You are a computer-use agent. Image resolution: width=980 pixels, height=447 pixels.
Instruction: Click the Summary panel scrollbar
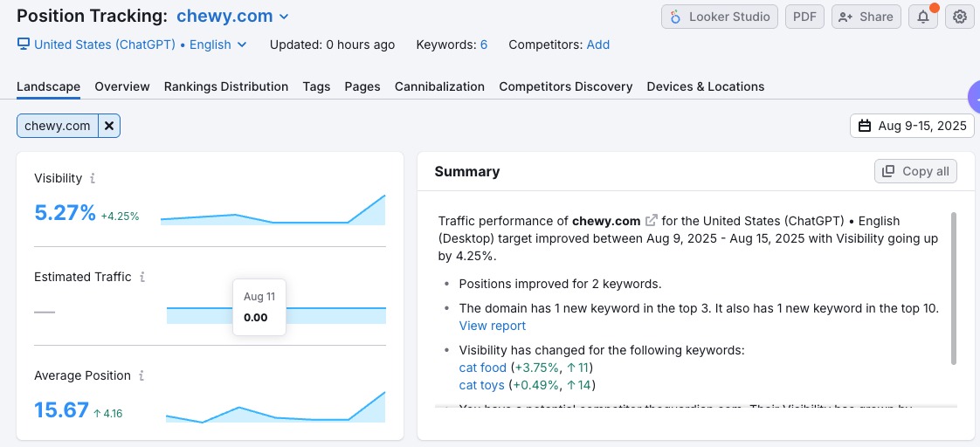click(x=954, y=288)
